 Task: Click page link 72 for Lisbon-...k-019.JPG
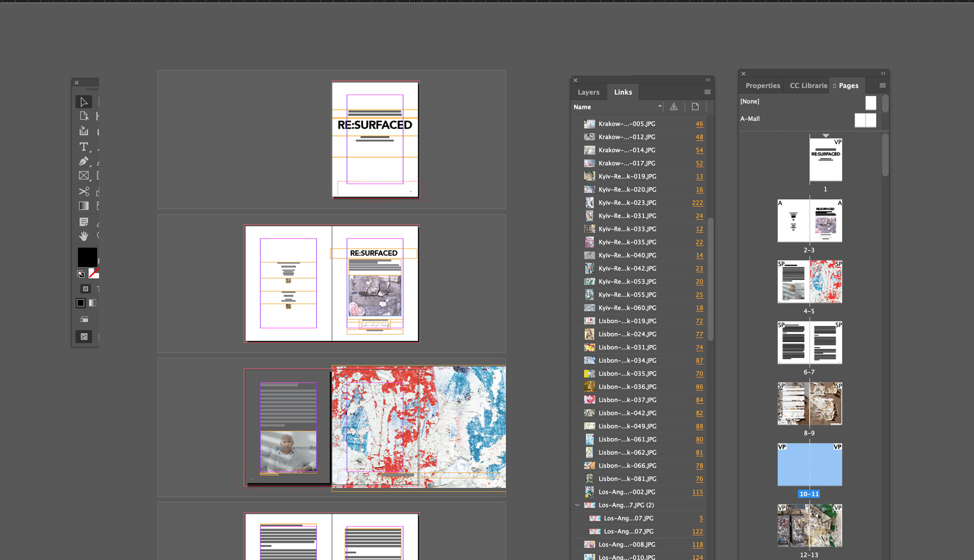699,321
